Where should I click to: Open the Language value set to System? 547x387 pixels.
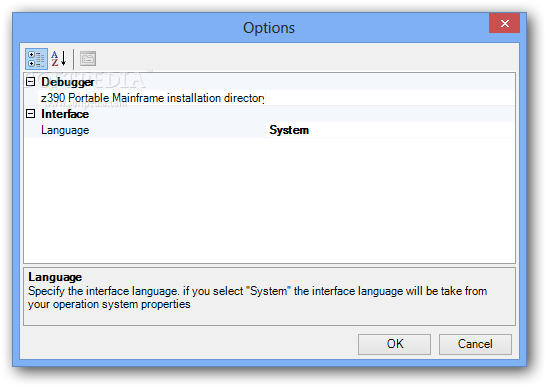click(390, 130)
